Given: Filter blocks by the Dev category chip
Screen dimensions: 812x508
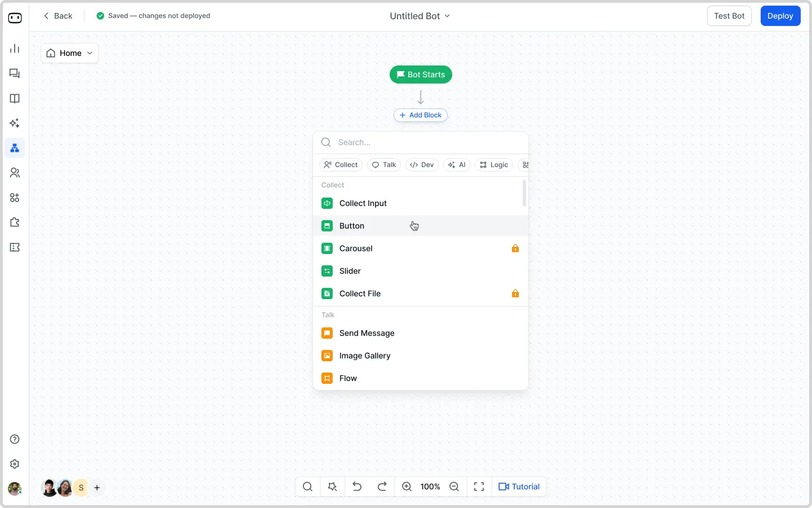Looking at the screenshot, I should (x=422, y=165).
